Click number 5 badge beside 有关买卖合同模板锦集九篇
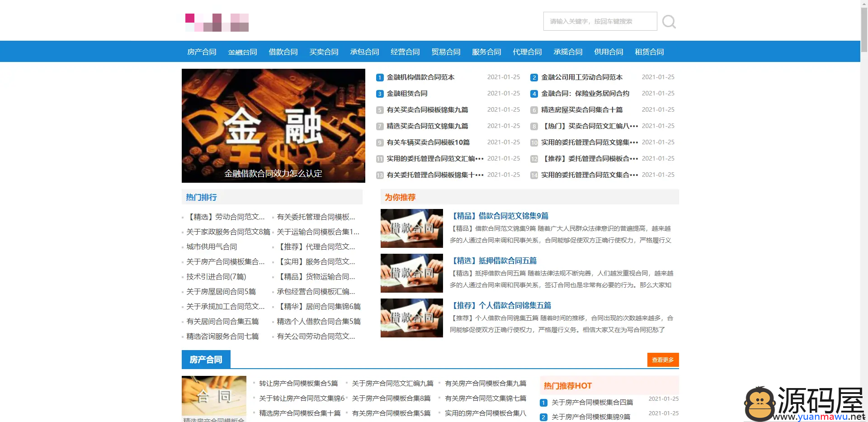The image size is (868, 422). [x=380, y=110]
